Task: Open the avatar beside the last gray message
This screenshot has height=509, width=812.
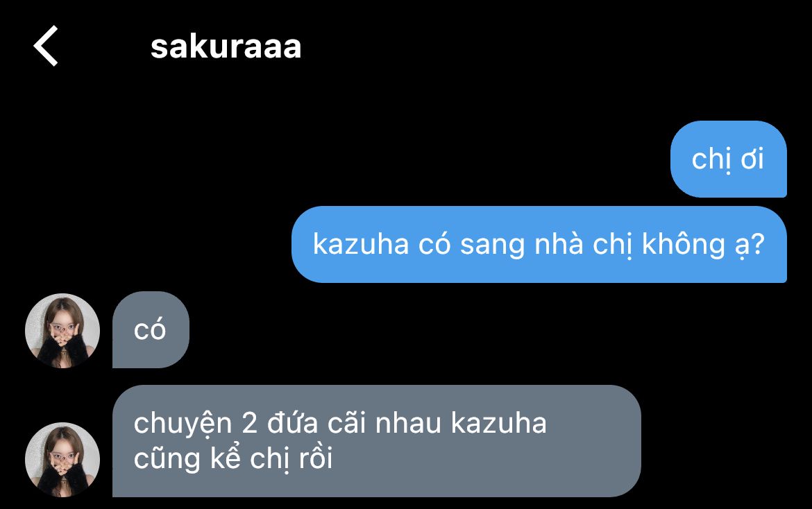Action: click(x=62, y=459)
